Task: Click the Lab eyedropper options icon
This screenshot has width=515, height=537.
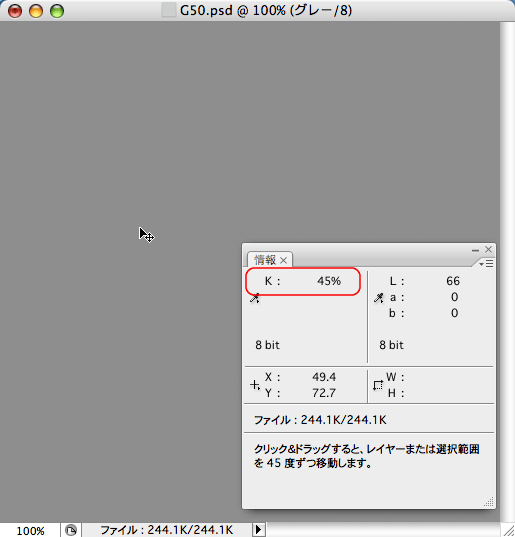Action: (379, 298)
